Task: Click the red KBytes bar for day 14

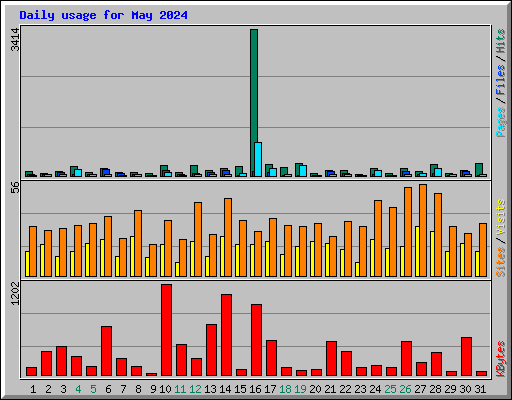Action: coord(226,335)
